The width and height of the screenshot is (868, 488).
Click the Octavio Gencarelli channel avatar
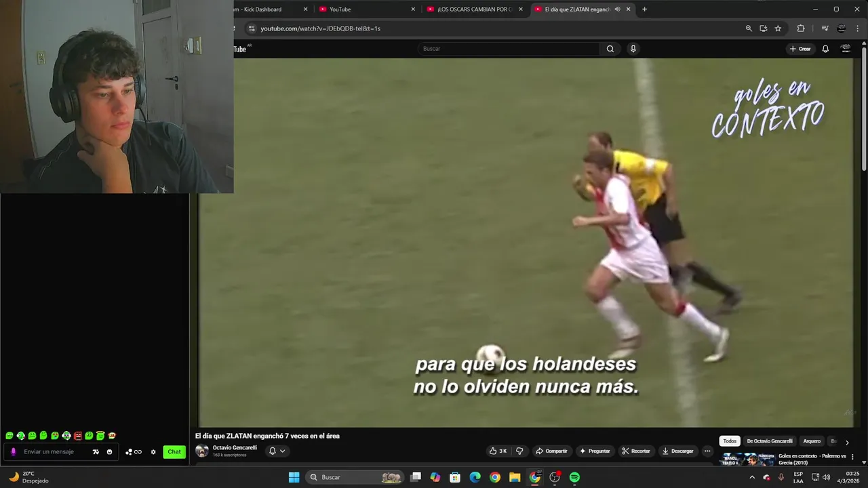point(202,451)
